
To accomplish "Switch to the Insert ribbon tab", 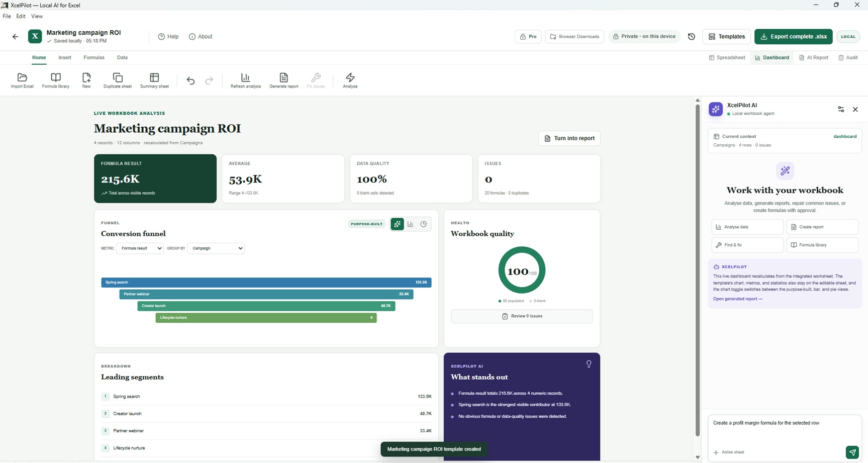I will pos(65,58).
